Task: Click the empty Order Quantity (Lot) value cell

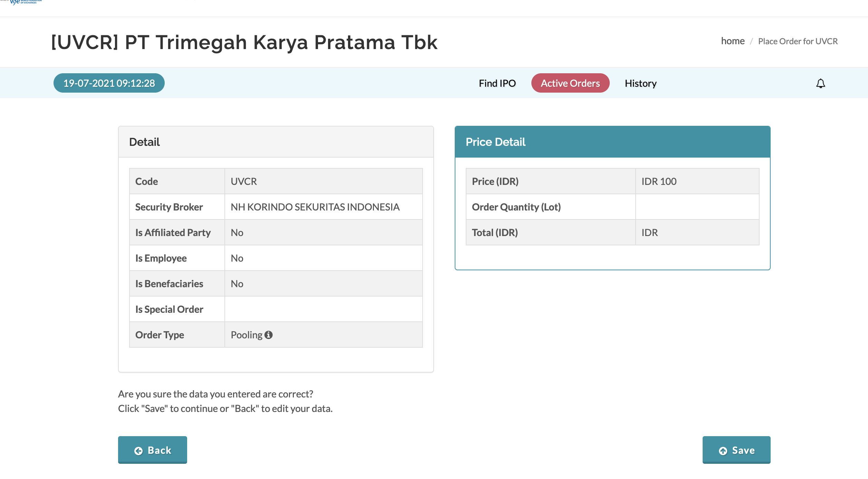Action: click(697, 207)
